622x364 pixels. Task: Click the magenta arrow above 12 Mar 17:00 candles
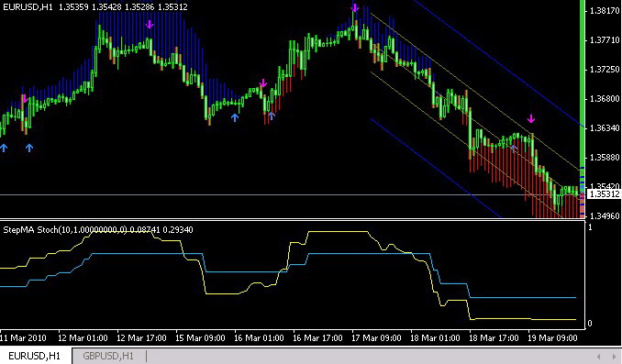point(150,25)
